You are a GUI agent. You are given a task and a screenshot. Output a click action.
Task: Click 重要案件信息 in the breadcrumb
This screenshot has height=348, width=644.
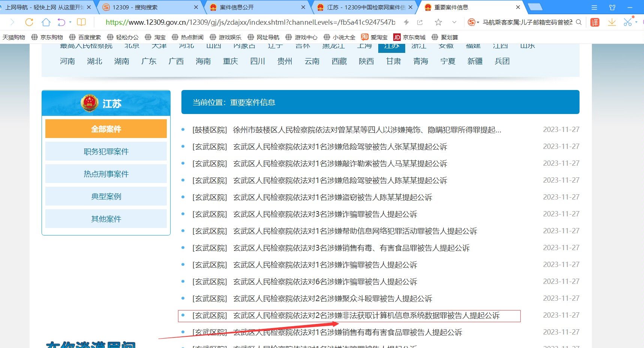click(253, 102)
